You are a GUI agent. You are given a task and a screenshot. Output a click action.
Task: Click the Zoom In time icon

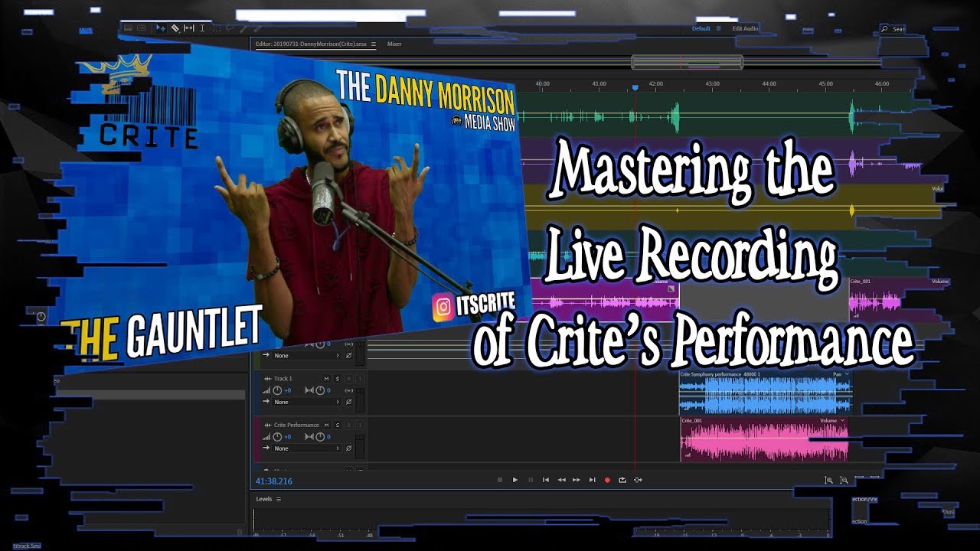coord(828,480)
